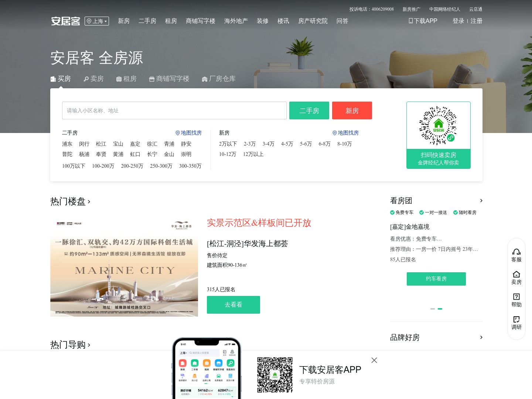Open the 新房 navigation menu
This screenshot has width=532, height=399.
point(124,21)
